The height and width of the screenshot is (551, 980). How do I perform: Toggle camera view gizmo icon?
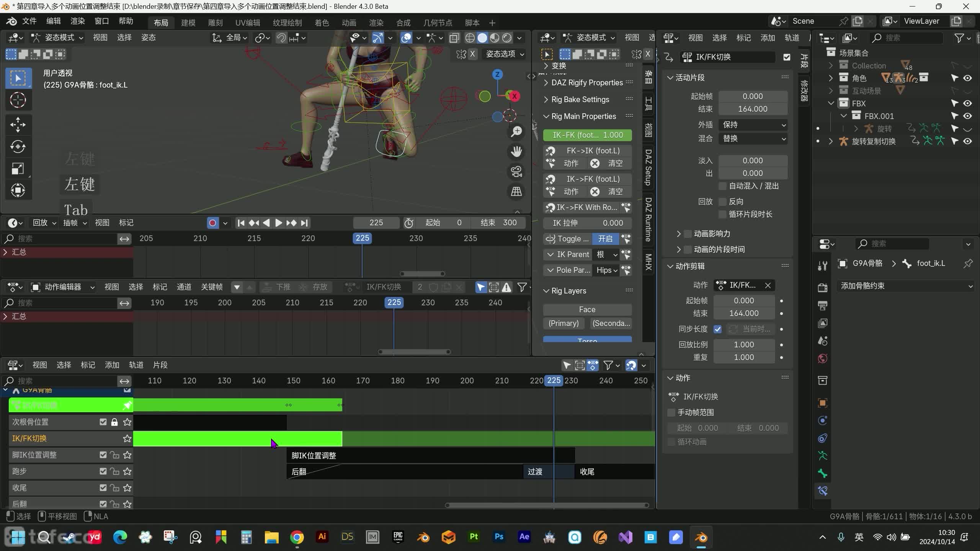(x=516, y=171)
